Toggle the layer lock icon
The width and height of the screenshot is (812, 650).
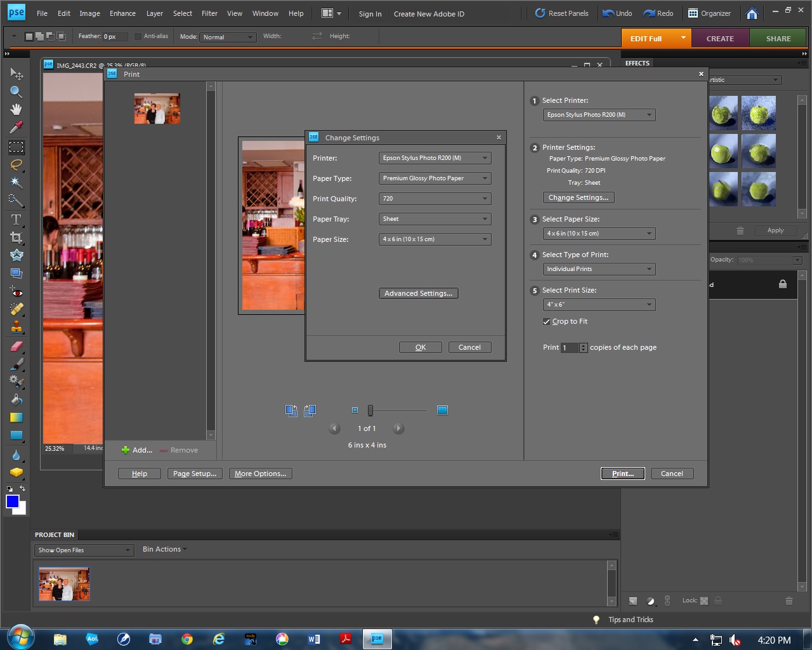click(782, 284)
